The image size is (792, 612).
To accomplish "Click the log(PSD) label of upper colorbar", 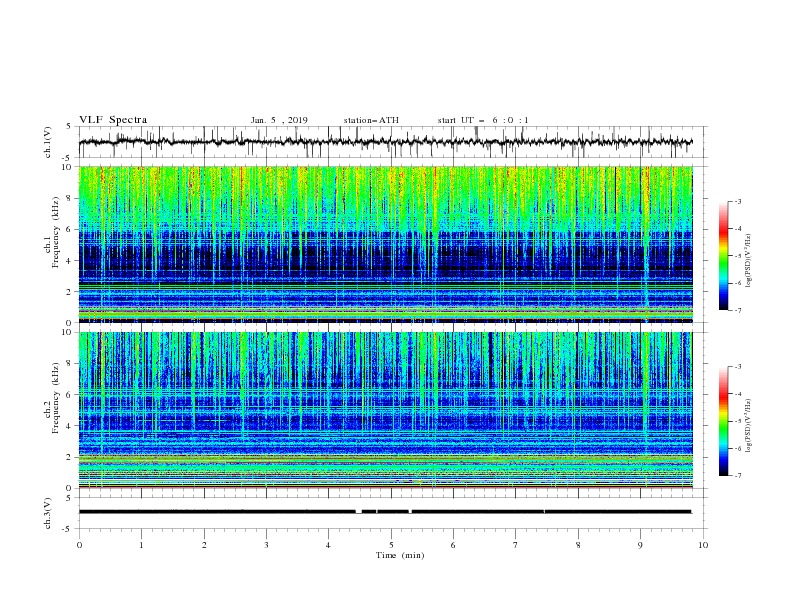I will click(748, 261).
